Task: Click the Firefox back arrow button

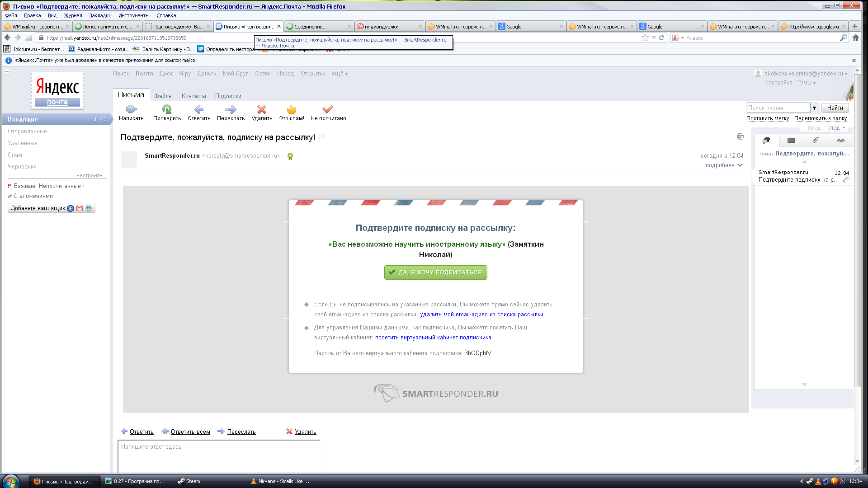Action: click(x=7, y=38)
